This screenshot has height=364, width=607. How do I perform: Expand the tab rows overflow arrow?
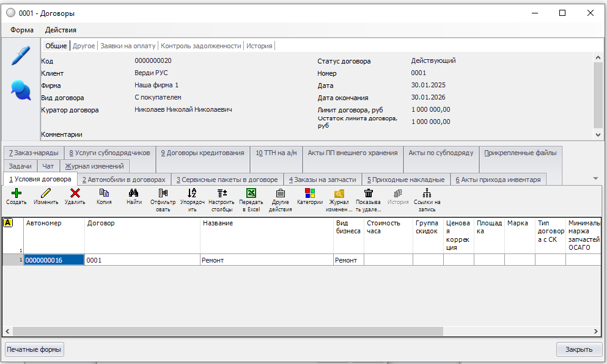click(x=595, y=178)
